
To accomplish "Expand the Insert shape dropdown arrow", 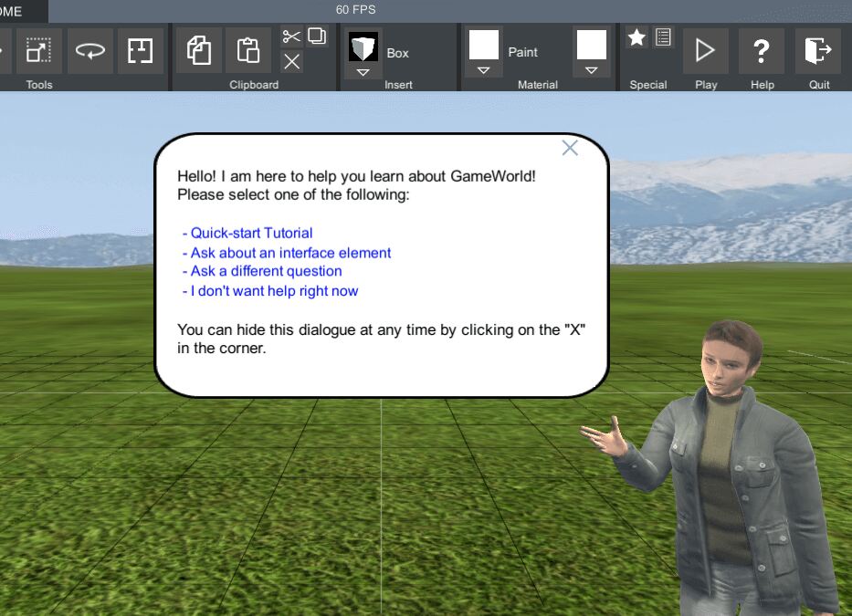I will pyautogui.click(x=363, y=72).
